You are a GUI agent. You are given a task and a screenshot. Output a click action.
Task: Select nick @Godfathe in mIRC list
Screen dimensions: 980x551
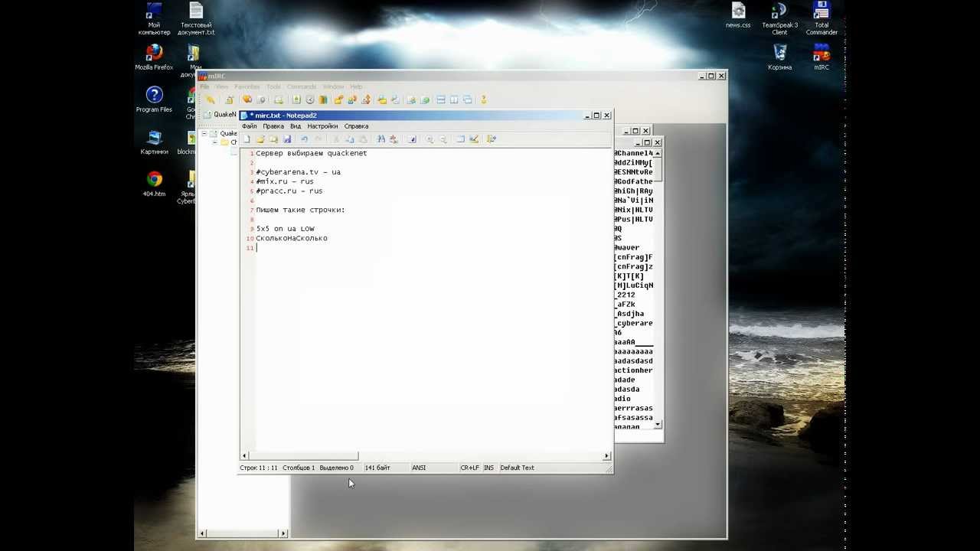(x=633, y=181)
